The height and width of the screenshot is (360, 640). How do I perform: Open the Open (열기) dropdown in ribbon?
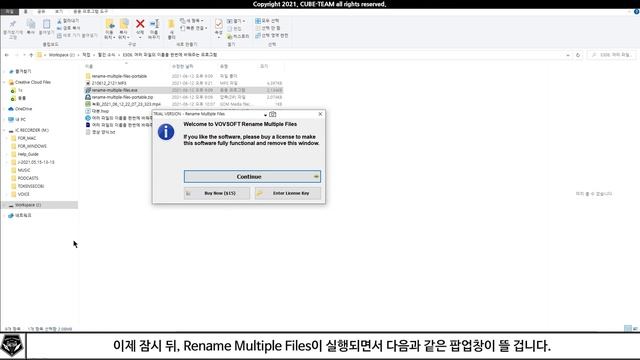[x=237, y=21]
